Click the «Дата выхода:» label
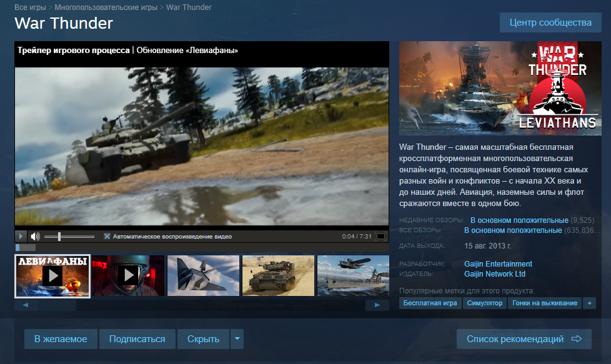611x364 pixels. click(x=422, y=246)
